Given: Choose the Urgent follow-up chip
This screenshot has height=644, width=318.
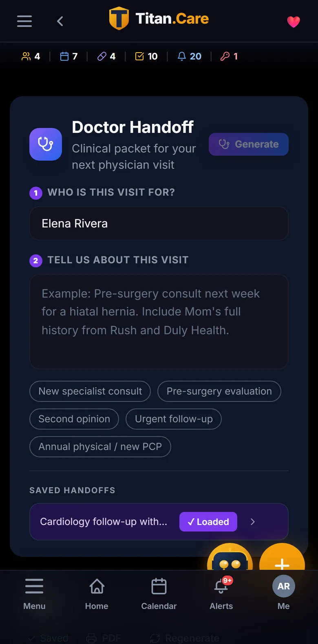Looking at the screenshot, I should [174, 419].
